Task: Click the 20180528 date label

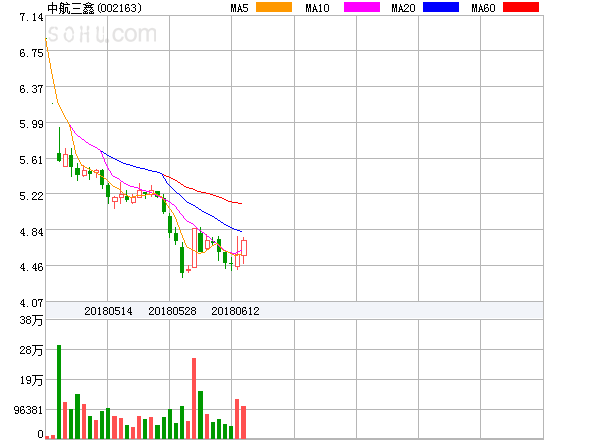Action: (172, 311)
